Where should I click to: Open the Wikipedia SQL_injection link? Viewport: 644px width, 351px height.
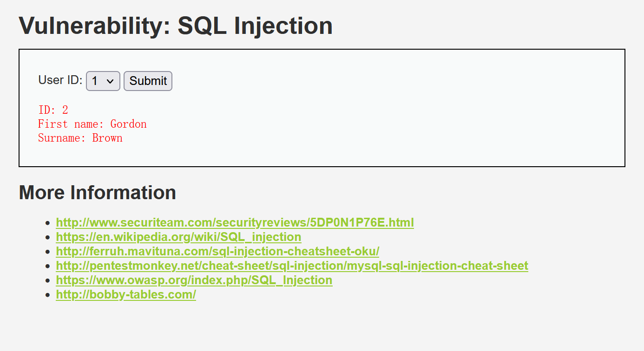tap(178, 237)
